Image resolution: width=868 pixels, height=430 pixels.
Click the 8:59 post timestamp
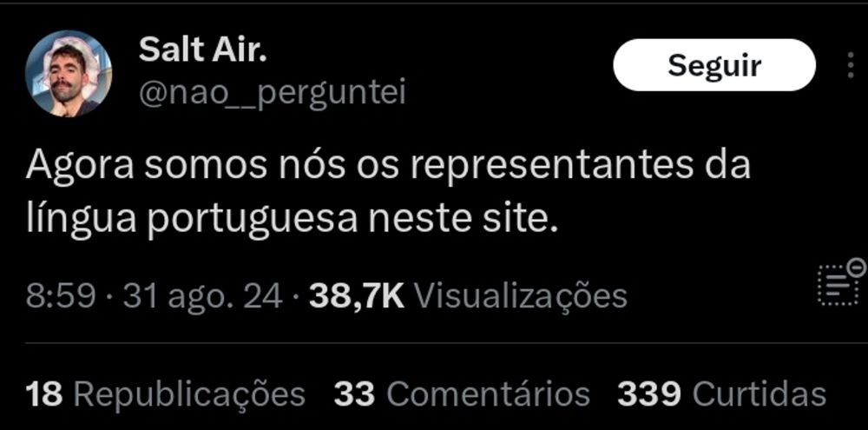coord(61,296)
